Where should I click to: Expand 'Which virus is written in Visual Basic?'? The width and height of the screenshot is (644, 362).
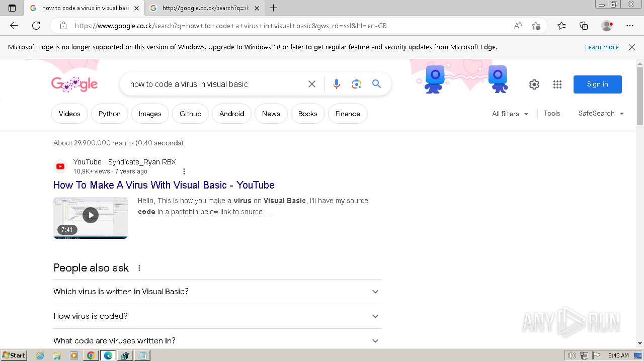point(217,292)
